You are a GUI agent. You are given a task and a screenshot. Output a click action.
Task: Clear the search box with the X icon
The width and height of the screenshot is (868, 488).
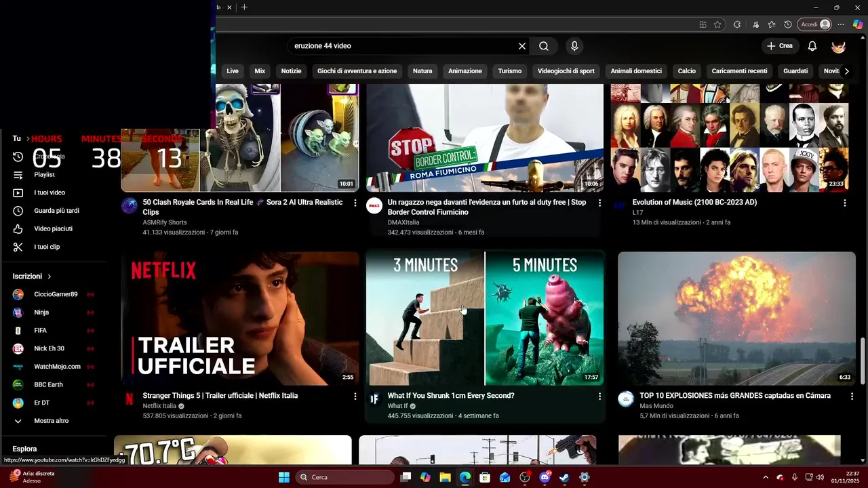tap(522, 46)
